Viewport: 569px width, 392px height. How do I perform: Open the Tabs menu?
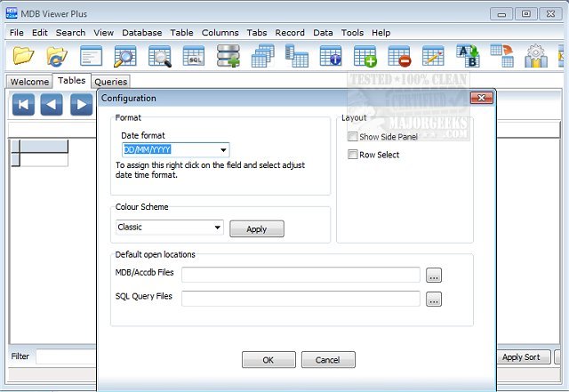257,33
